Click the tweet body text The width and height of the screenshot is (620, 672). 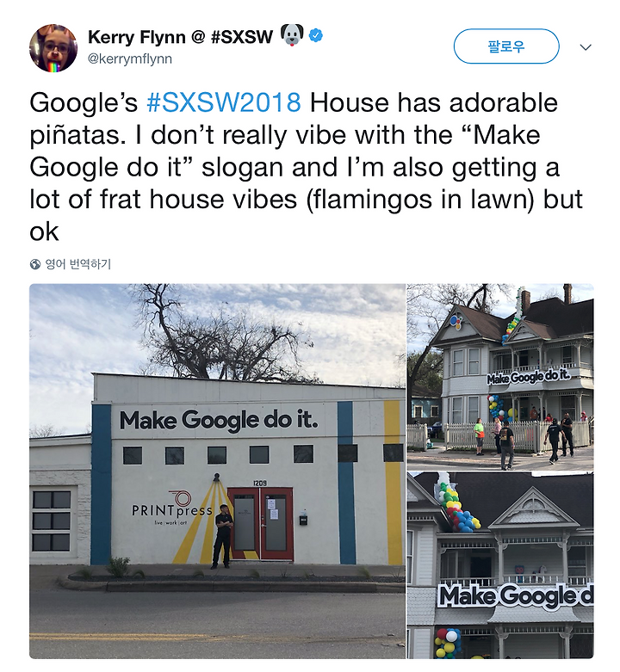click(307, 167)
